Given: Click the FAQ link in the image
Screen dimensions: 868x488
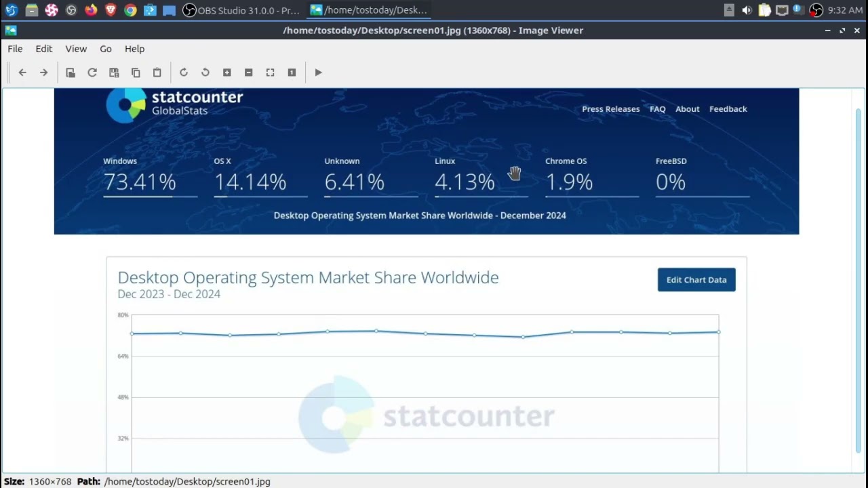Looking at the screenshot, I should point(658,109).
